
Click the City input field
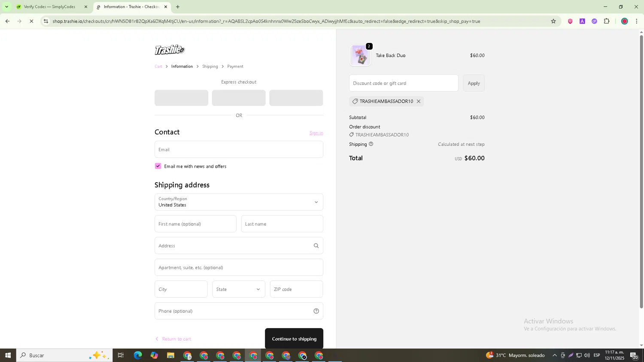pyautogui.click(x=181, y=289)
